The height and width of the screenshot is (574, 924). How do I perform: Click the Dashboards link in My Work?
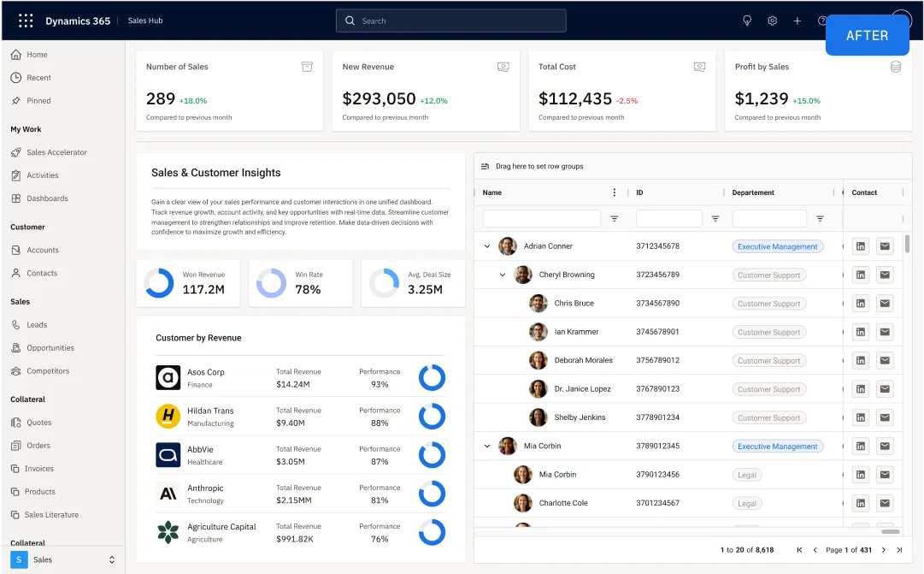pos(47,198)
